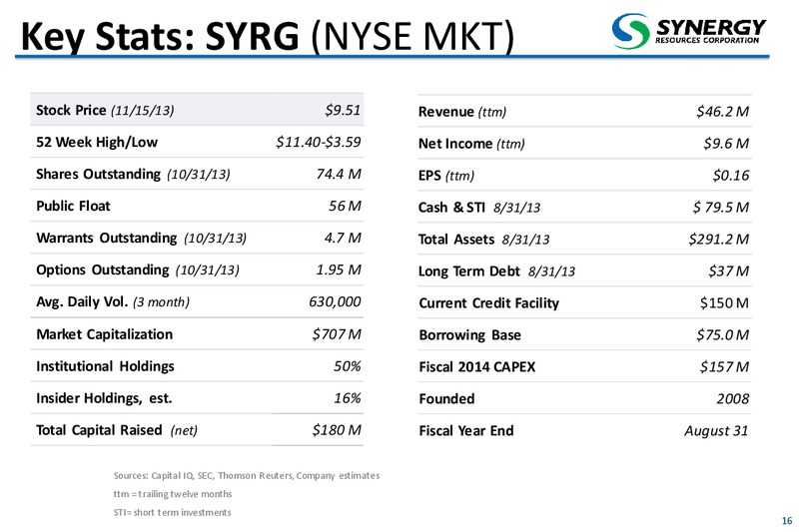Click the slide page number 16
The width and height of the screenshot is (799, 532).
(x=787, y=521)
